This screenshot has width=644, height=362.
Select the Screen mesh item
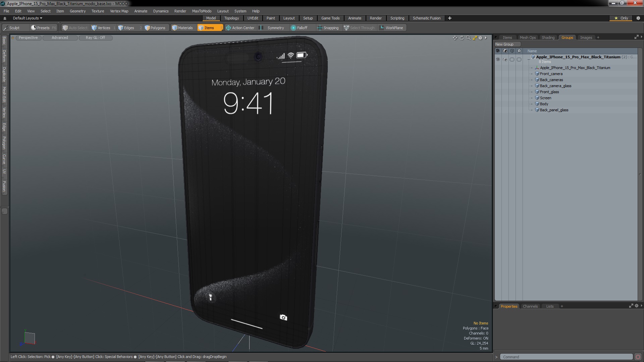click(545, 98)
